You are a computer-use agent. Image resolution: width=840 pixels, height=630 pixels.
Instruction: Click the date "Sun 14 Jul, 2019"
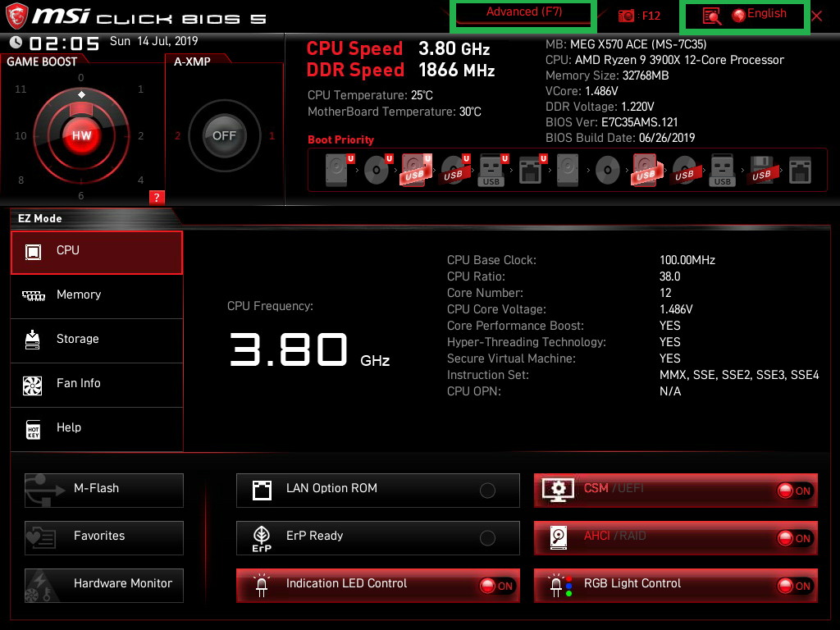[153, 41]
